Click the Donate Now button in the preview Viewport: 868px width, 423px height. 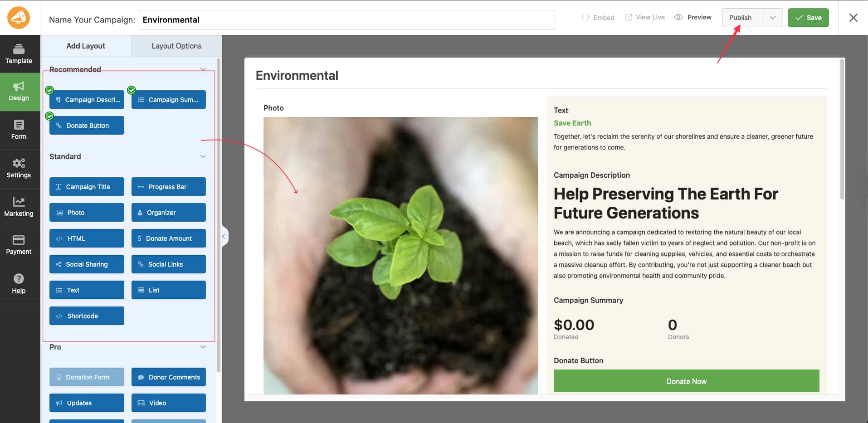tap(686, 381)
